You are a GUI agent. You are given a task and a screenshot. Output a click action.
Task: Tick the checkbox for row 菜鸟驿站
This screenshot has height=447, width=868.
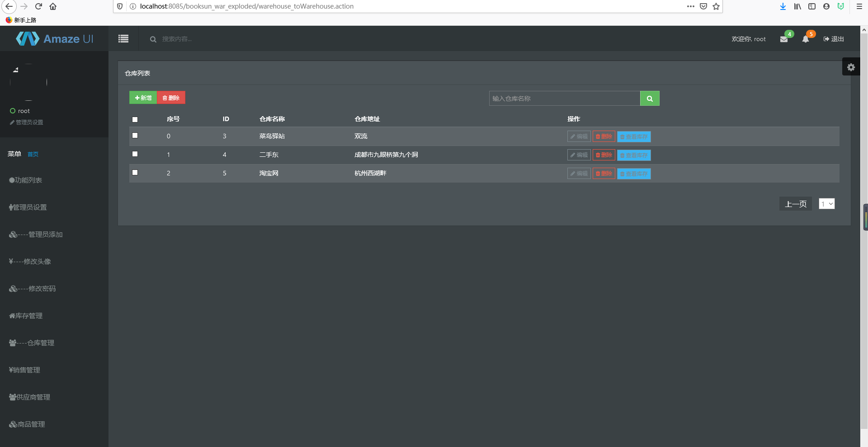point(135,135)
